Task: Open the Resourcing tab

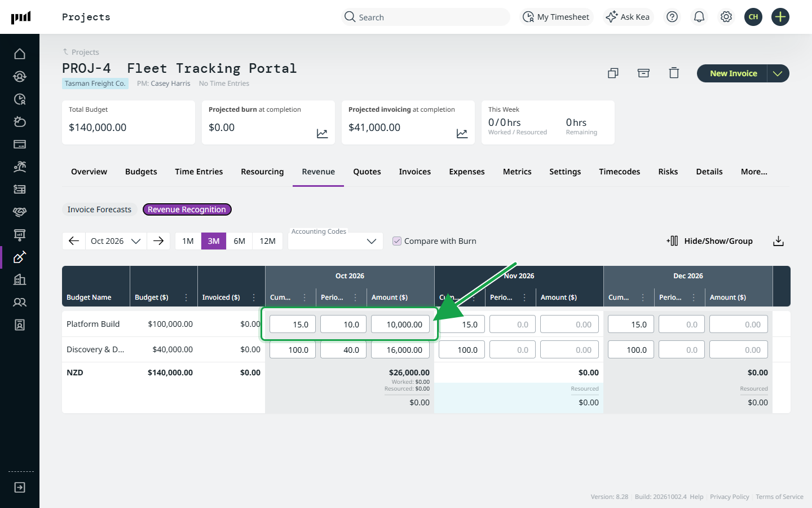Action: click(x=262, y=172)
